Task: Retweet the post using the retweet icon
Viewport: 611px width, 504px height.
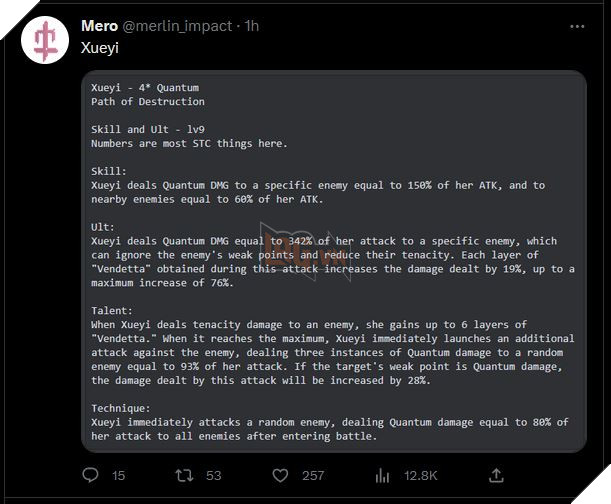Action: pyautogui.click(x=183, y=476)
